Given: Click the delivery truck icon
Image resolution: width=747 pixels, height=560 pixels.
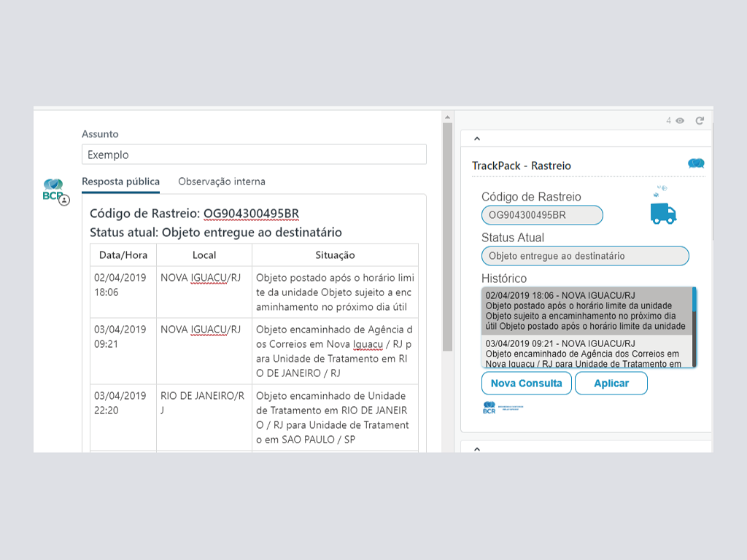Looking at the screenshot, I should [x=663, y=213].
